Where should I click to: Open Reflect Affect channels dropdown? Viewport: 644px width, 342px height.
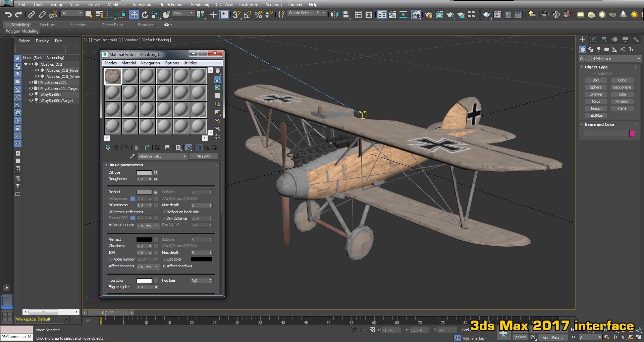[x=148, y=226]
